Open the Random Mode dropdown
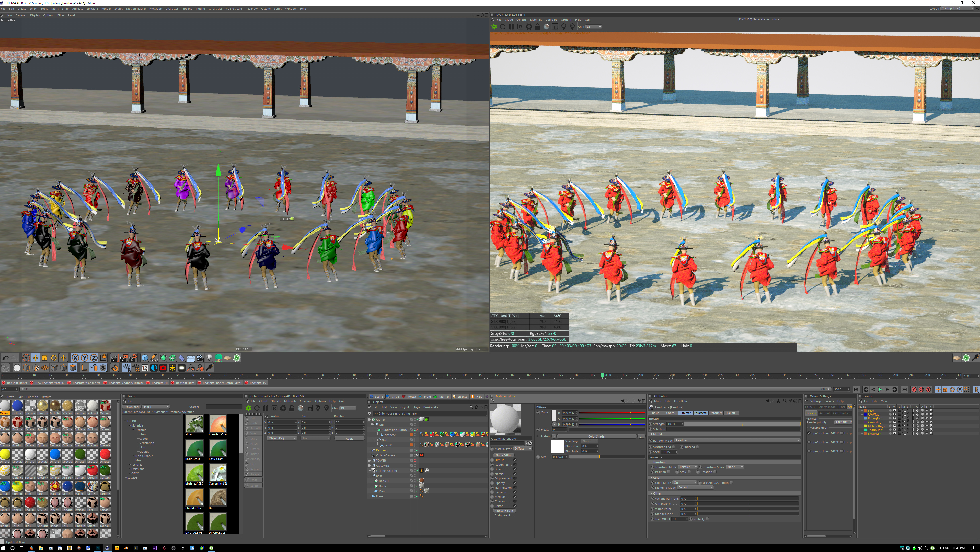 (x=737, y=441)
